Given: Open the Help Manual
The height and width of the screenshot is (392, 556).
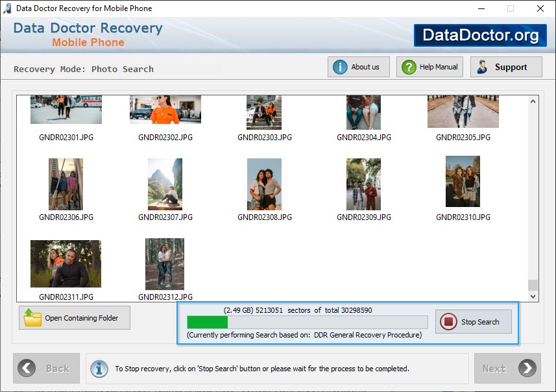Looking at the screenshot, I should click(429, 67).
